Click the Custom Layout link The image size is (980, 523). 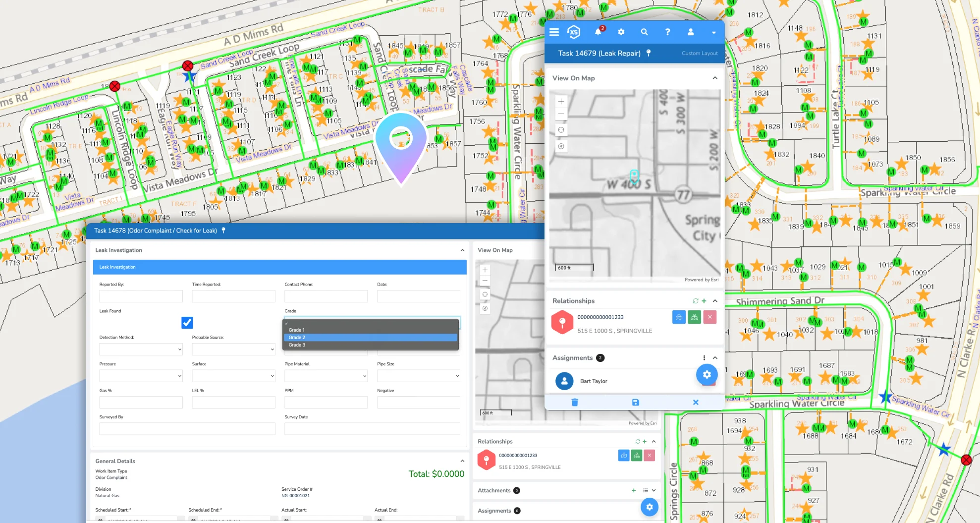[x=699, y=54]
